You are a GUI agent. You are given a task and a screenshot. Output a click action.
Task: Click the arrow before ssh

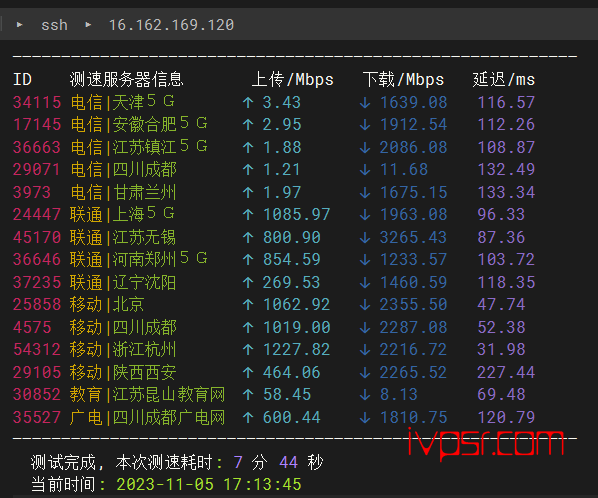point(19,25)
